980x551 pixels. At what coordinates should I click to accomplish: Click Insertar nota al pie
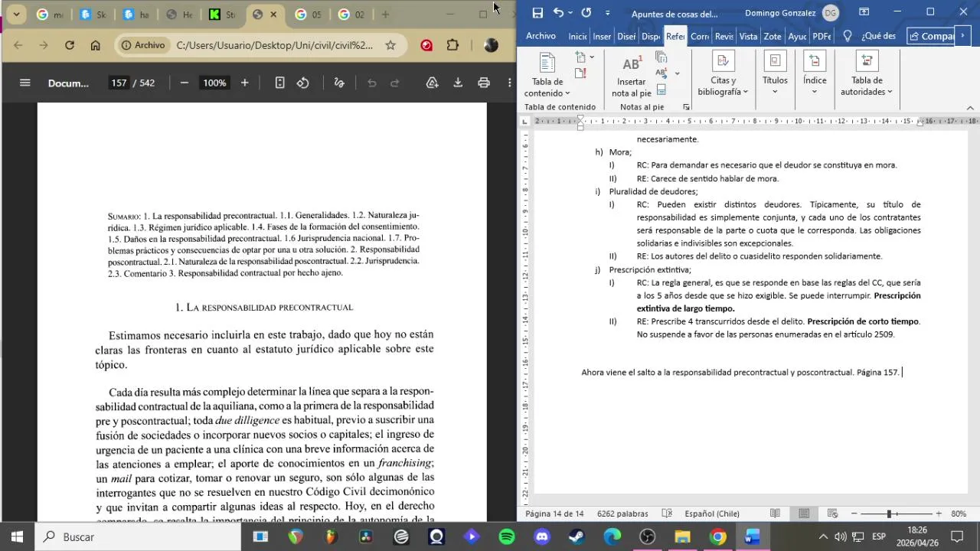pos(632,76)
